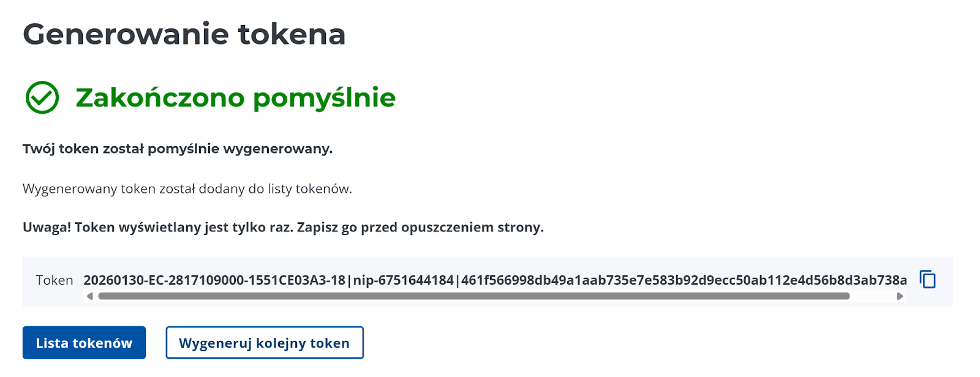Viewport: 980px width, 377px height.
Task: Click the green success checkmark icon
Action: [42, 97]
